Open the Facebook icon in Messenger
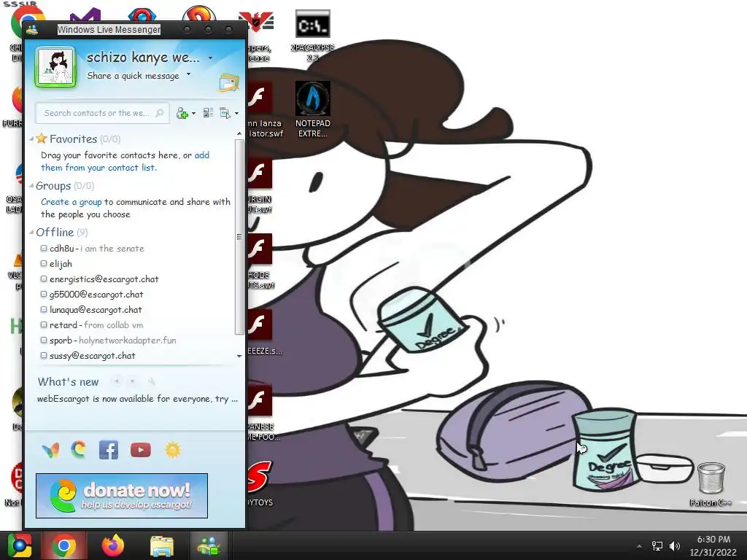 click(x=109, y=449)
